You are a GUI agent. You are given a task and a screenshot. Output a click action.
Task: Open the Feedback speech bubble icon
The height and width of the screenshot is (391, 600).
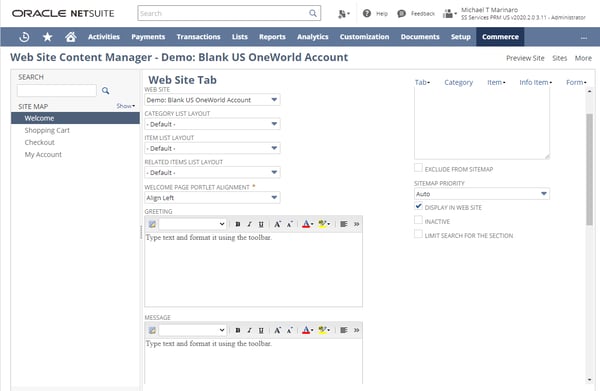401,13
